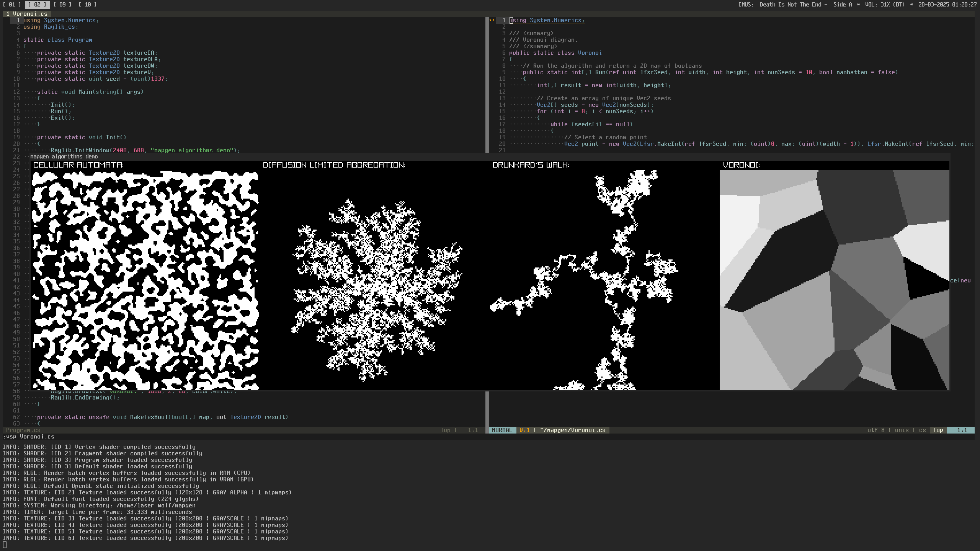This screenshot has height=551, width=980.
Task: Click the DRUNKARD'S WALK: heading
Action: click(x=531, y=165)
